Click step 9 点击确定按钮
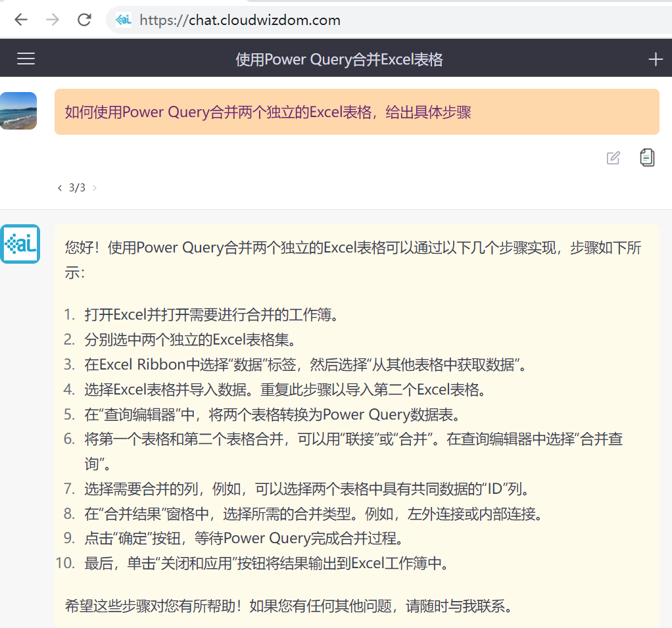Viewport: 672px width, 628px height. click(x=244, y=538)
